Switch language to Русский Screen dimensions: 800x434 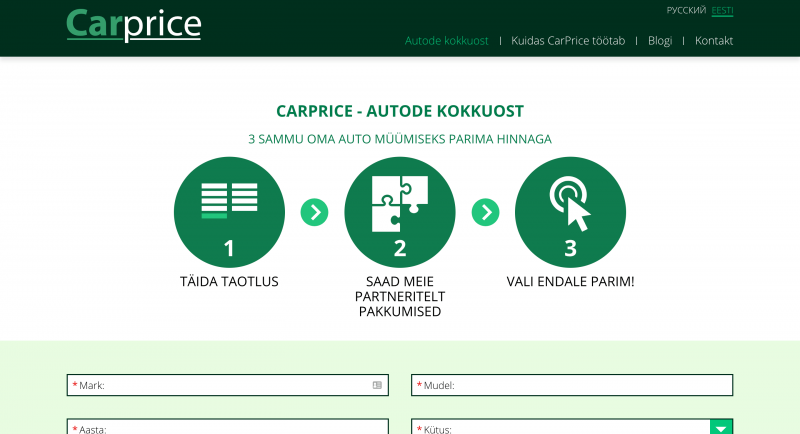pyautogui.click(x=686, y=10)
